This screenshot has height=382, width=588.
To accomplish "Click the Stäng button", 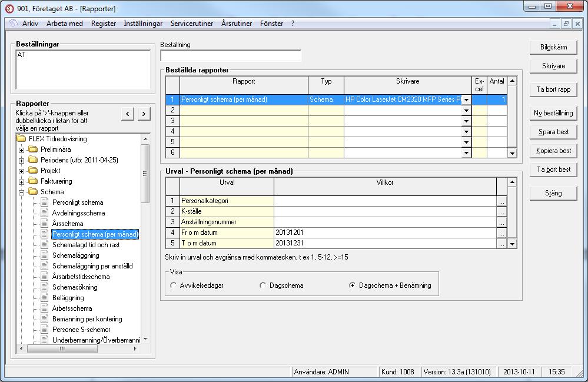I will (x=553, y=194).
